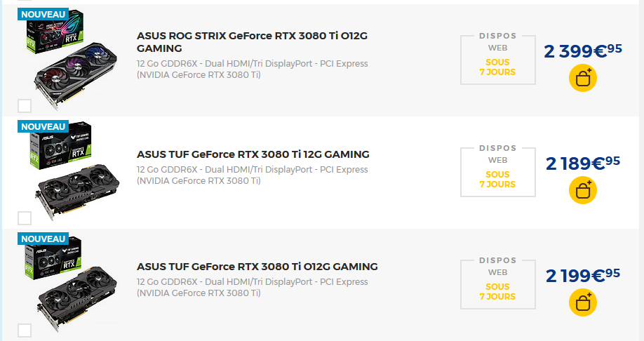644x341 pixels.
Task: Click NOUVEAU badge on the TUF 12G GAMING product
Action: [x=43, y=126]
